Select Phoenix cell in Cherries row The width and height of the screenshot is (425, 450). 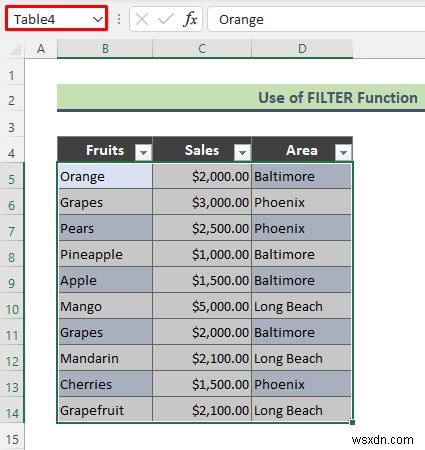pos(302,384)
